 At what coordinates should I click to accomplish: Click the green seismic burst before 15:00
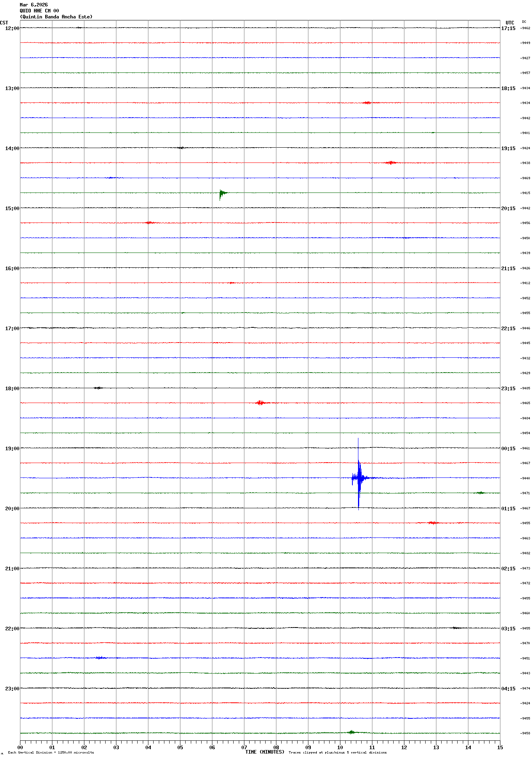[222, 193]
